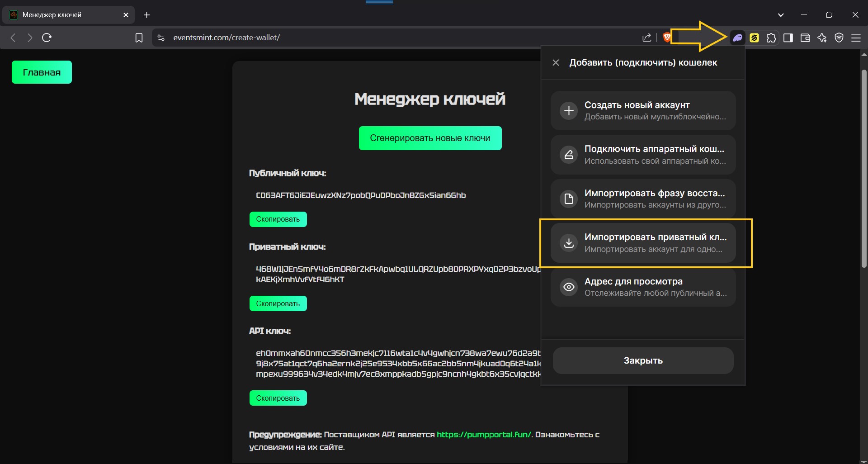This screenshot has width=868, height=464.
Task: Open the tab search dropdown chevron
Action: 781,15
